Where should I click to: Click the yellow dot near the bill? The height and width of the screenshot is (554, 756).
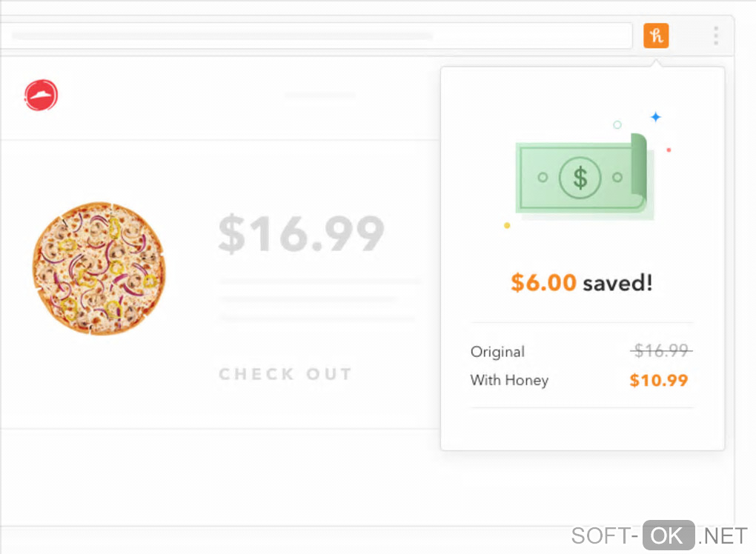507,225
